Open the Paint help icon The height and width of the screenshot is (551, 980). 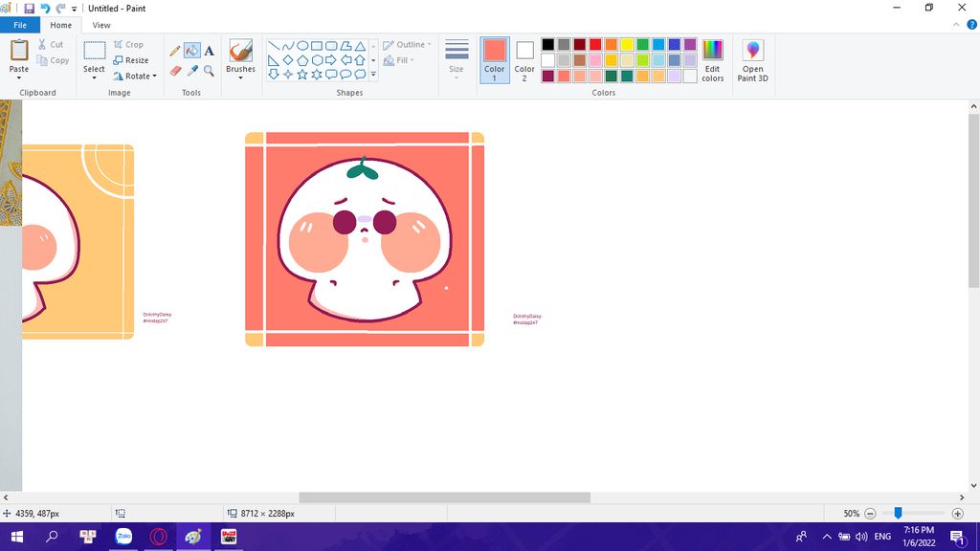click(972, 25)
